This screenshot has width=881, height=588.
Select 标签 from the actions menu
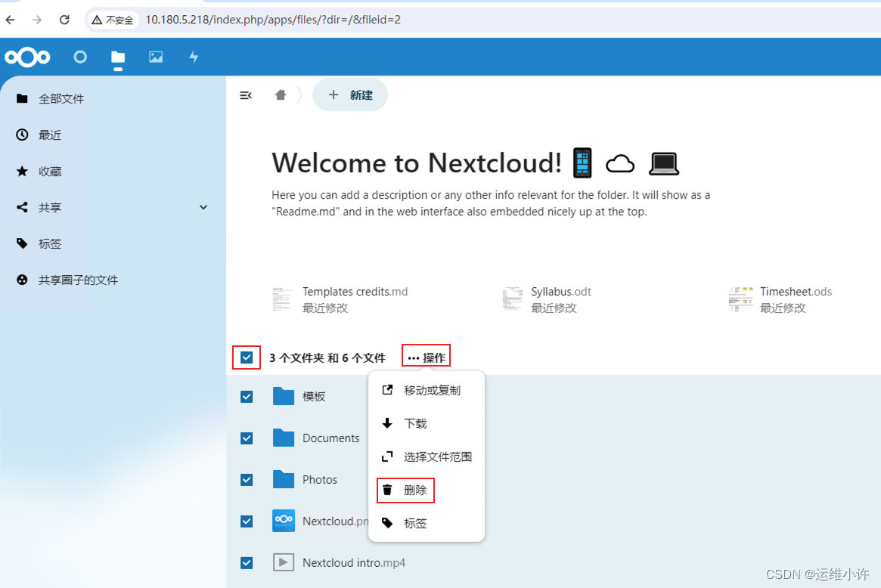click(427, 524)
